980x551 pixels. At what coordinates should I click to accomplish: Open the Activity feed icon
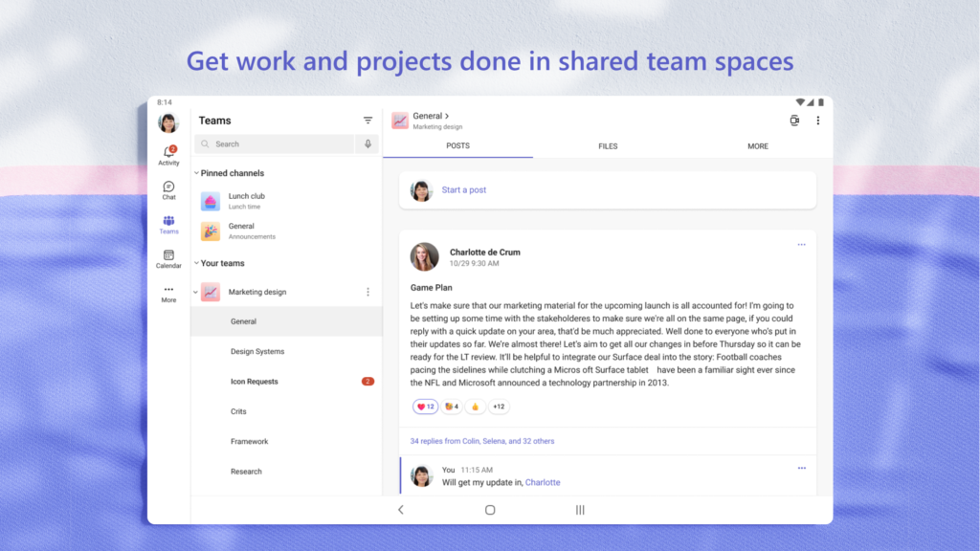[168, 153]
